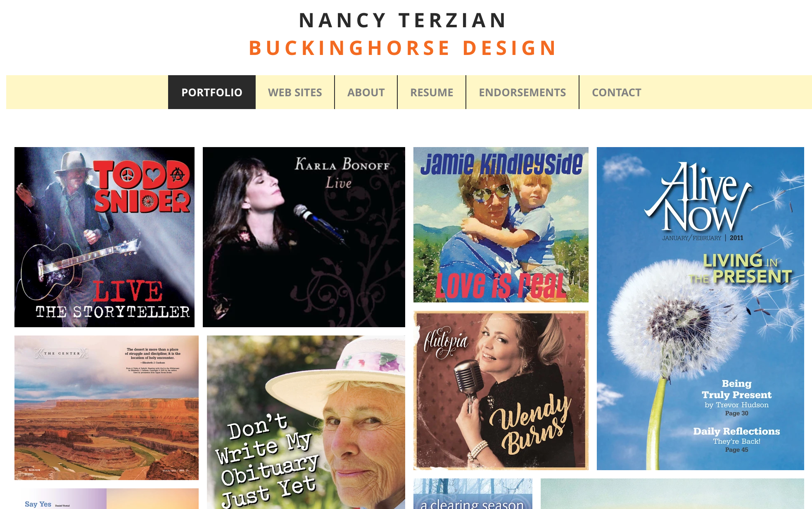Open the pale sky thumbnail at bottom right

pos(672,494)
